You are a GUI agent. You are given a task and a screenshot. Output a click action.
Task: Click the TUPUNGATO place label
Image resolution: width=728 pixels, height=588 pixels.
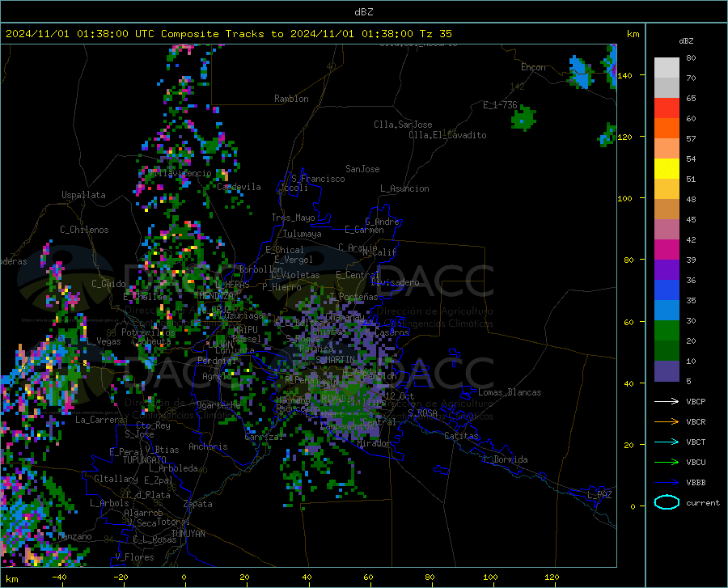pos(145,460)
